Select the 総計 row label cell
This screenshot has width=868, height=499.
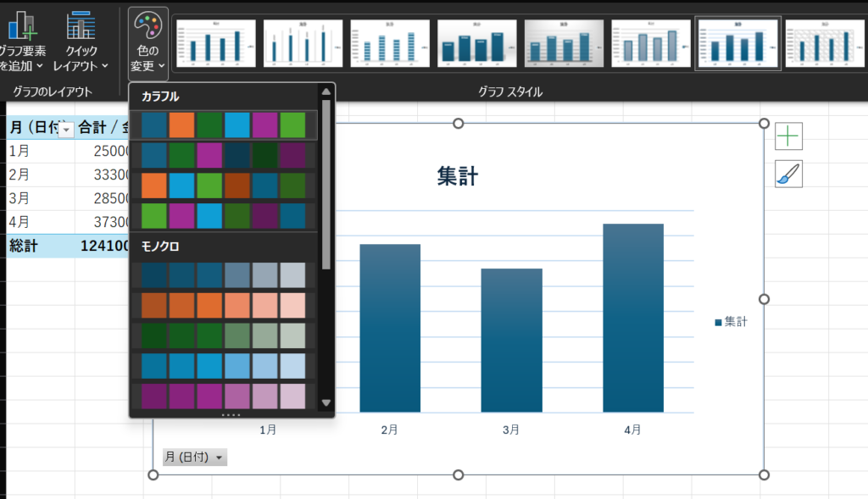[25, 246]
